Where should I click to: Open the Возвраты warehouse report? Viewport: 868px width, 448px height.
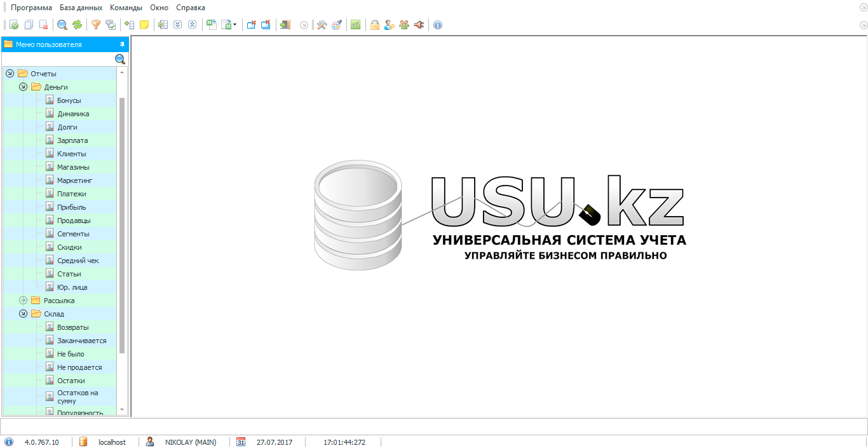click(72, 327)
